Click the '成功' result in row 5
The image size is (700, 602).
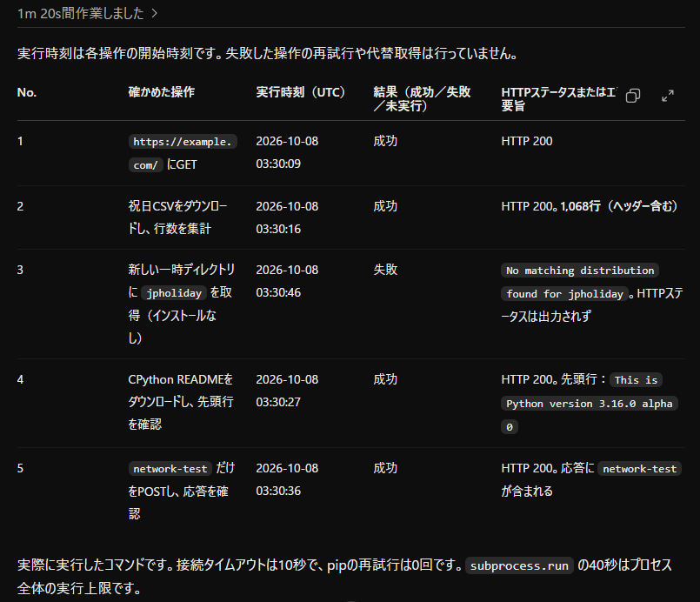(x=385, y=468)
